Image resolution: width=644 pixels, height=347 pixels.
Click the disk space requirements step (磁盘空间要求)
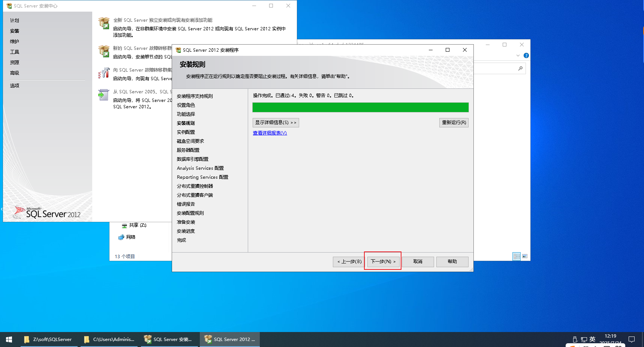pyautogui.click(x=190, y=141)
